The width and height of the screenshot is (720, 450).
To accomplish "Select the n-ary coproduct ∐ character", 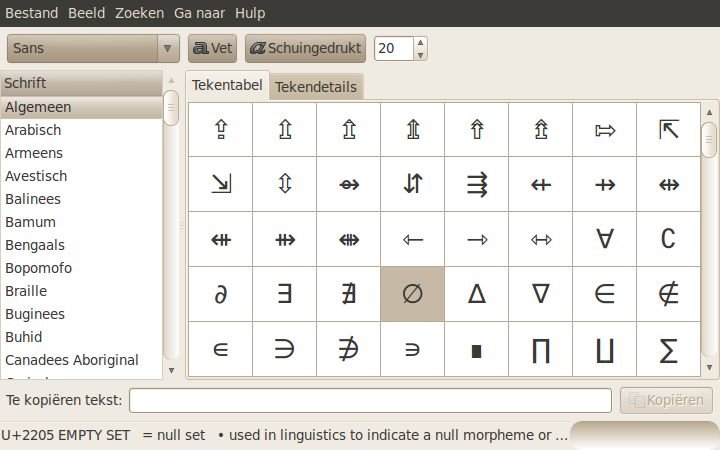I will (x=604, y=349).
